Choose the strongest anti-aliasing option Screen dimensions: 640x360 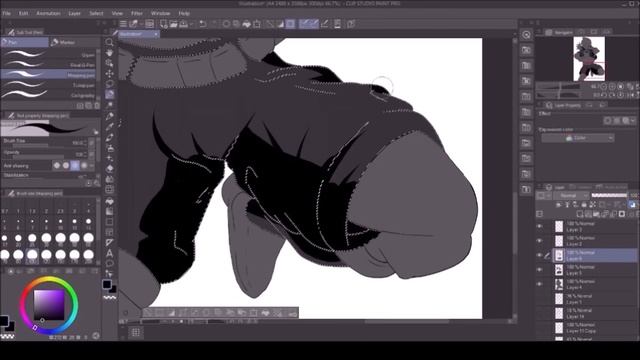[x=84, y=165]
